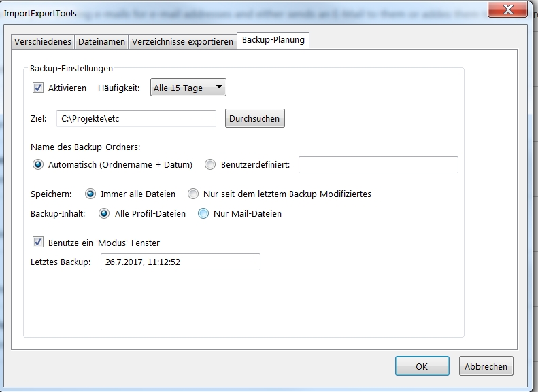Viewport: 538px width, 392px height.
Task: Click the Durchsuchen button
Action: point(254,118)
